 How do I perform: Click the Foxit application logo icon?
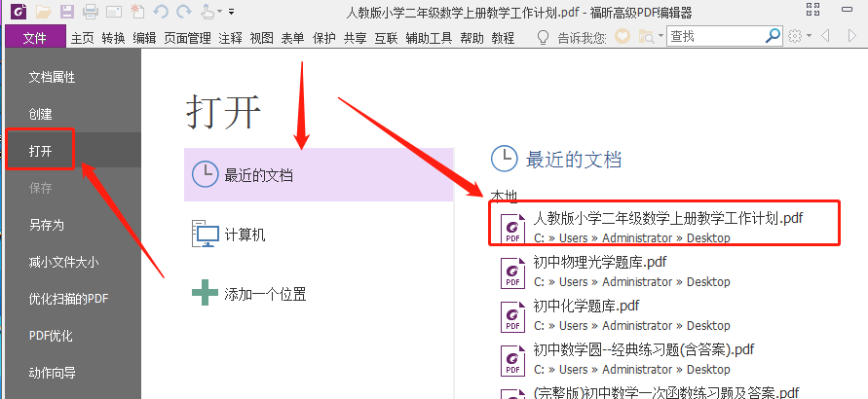click(x=20, y=11)
